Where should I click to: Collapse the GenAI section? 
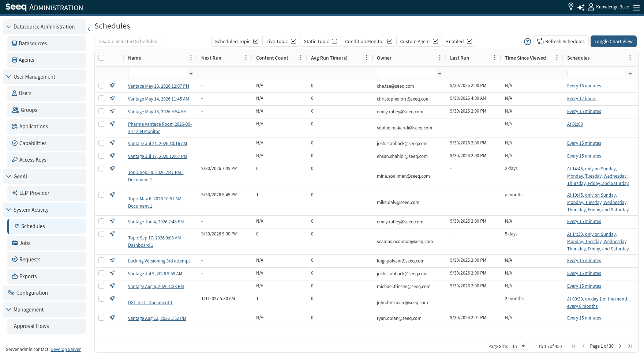tap(45, 177)
